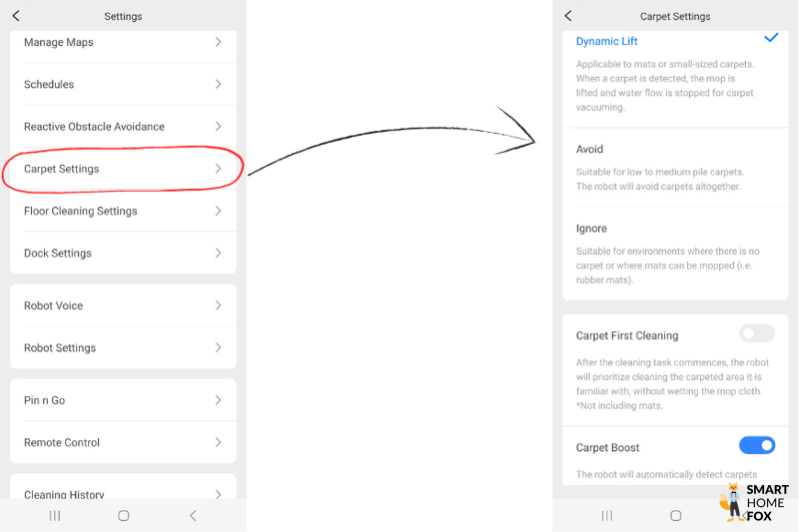Tap the back arrow in the Settings header
This screenshot has height=532, width=799.
[x=16, y=16]
